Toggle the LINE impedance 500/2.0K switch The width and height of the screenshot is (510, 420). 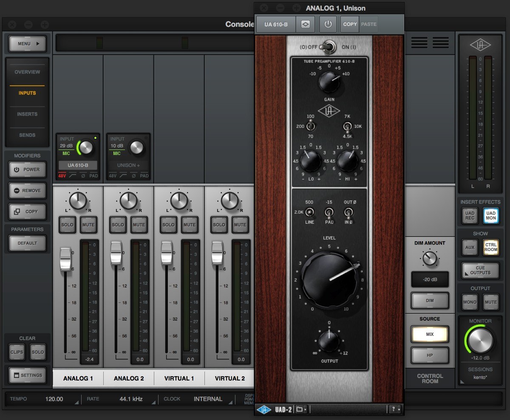(x=309, y=212)
